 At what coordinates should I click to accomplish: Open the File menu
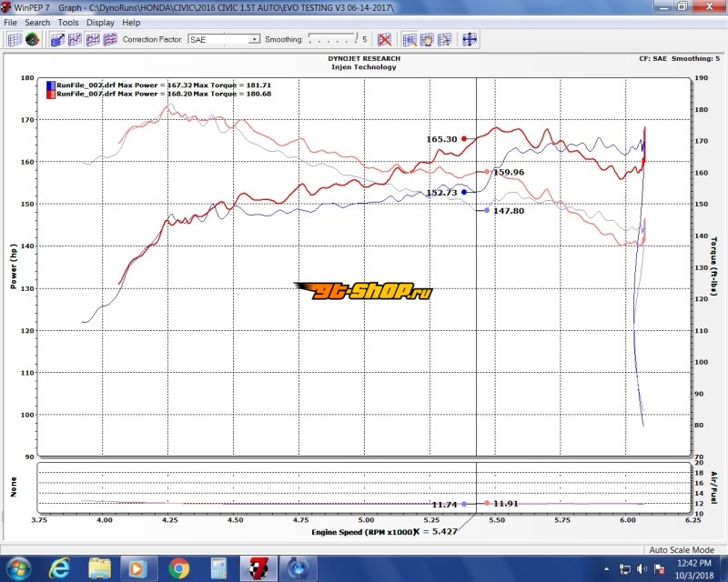coord(11,22)
